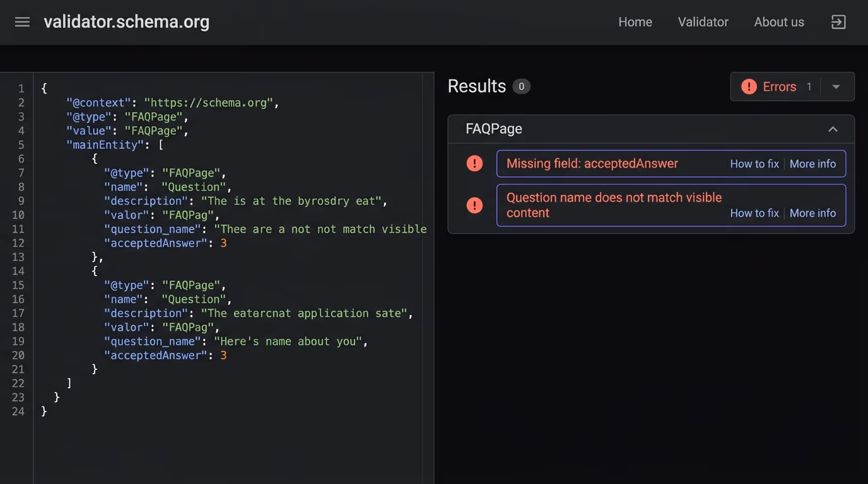Click the "@type" key on line 3

click(x=89, y=117)
